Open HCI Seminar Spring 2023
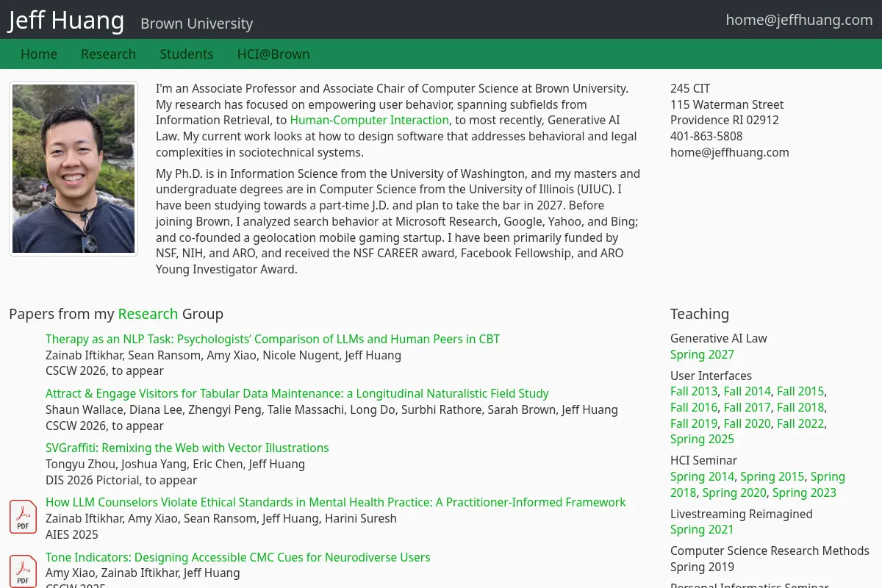 pos(804,492)
